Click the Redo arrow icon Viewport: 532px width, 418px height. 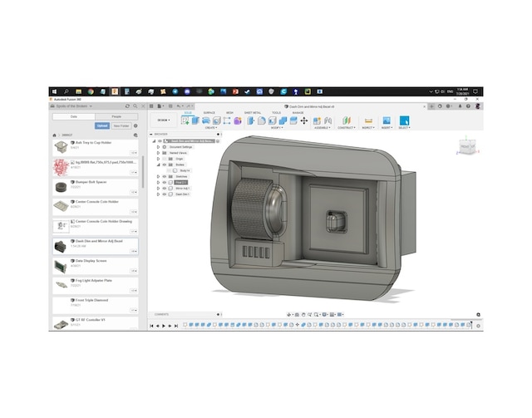(189, 106)
